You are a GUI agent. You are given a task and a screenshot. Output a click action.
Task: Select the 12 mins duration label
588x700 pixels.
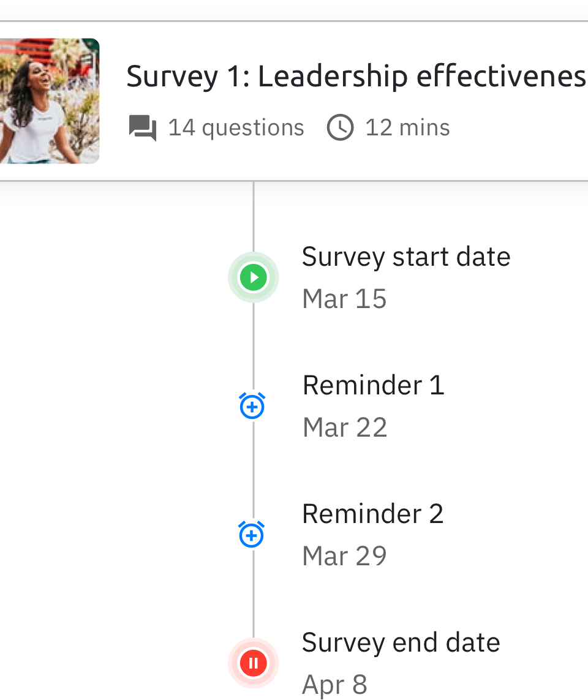coord(408,127)
